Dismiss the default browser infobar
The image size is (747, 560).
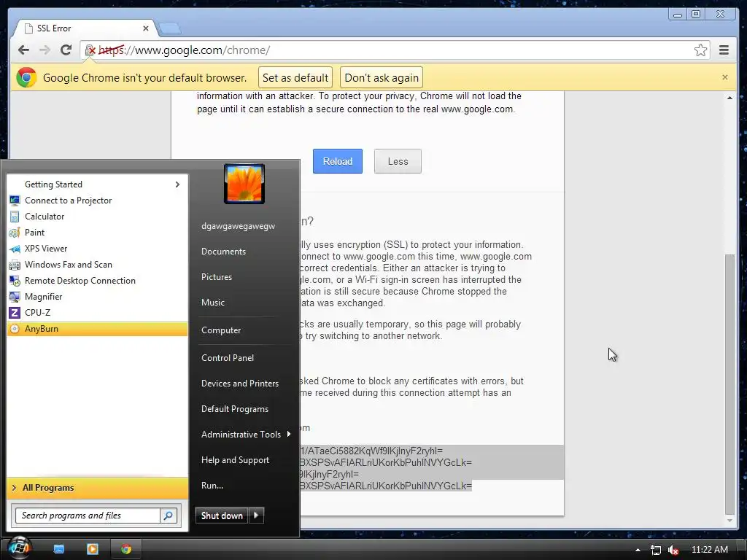pos(724,77)
